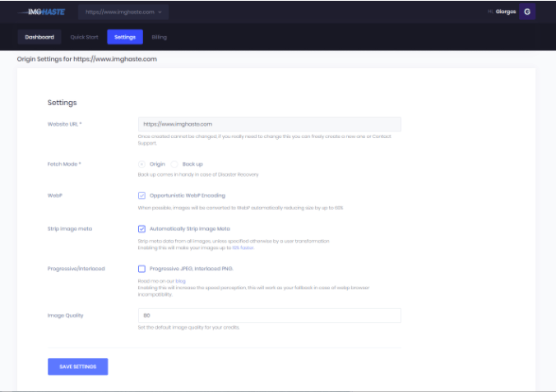Focus the Image Quality input field

269,316
